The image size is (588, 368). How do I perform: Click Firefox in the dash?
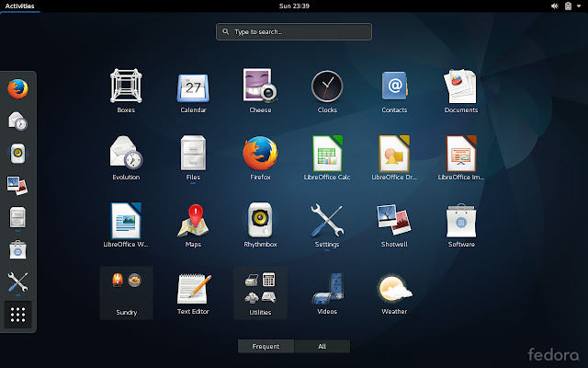pyautogui.click(x=17, y=88)
